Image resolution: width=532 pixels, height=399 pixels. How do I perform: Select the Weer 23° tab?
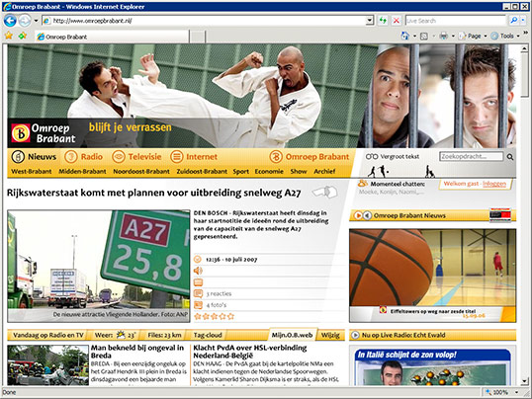(116, 335)
